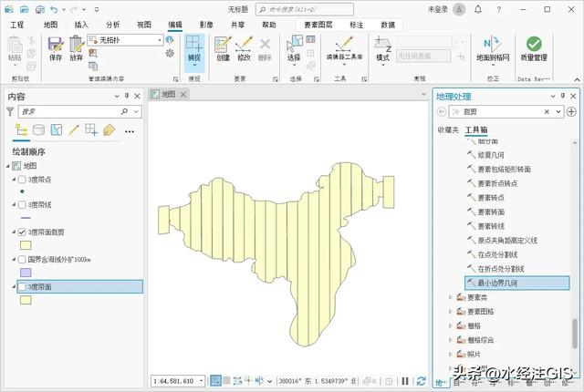Screen dimensions: 584x392
Task: Open the 无拓扑 topology dropdown
Action: click(160, 40)
